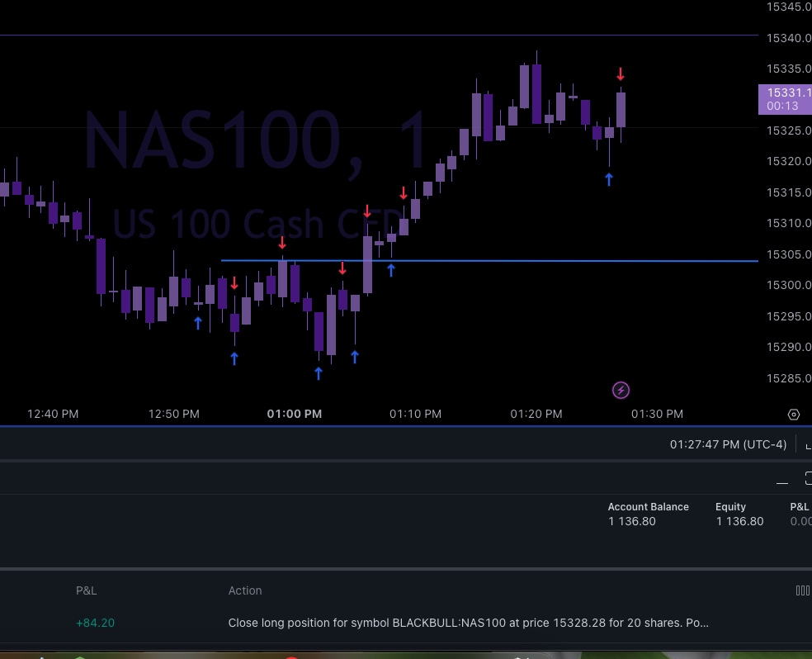Click the blue buy arrow near 01:00 PM
Viewport: 812px width, 659px height.
click(x=318, y=373)
